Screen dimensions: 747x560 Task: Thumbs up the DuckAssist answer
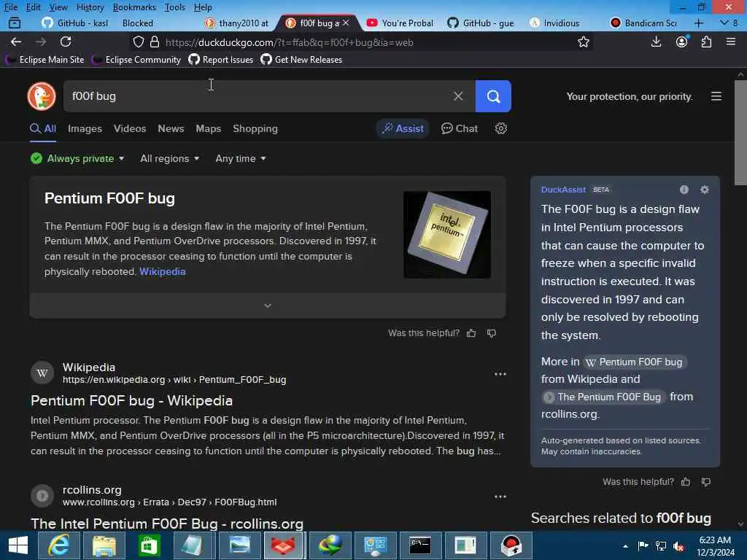(x=686, y=482)
